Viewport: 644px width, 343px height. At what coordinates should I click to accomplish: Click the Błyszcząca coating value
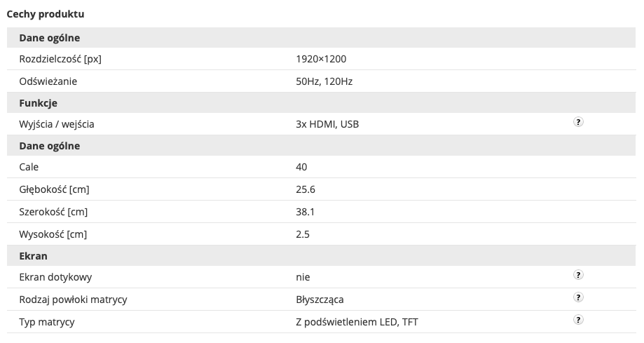coord(320,300)
